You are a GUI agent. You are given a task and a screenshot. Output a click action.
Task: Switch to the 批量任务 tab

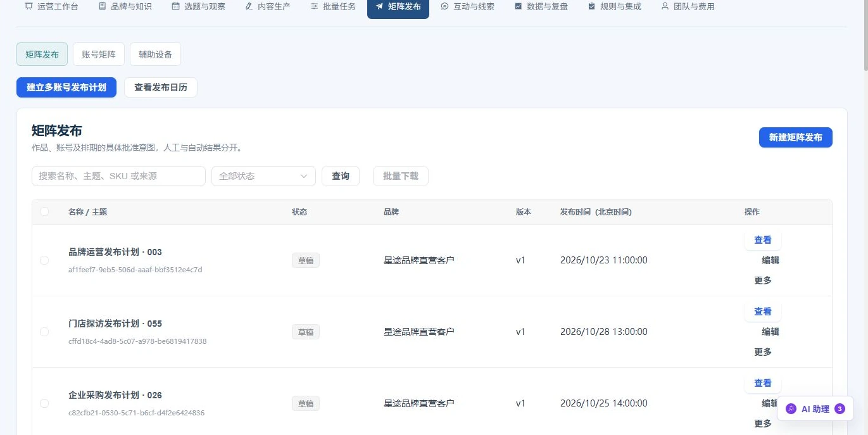334,7
